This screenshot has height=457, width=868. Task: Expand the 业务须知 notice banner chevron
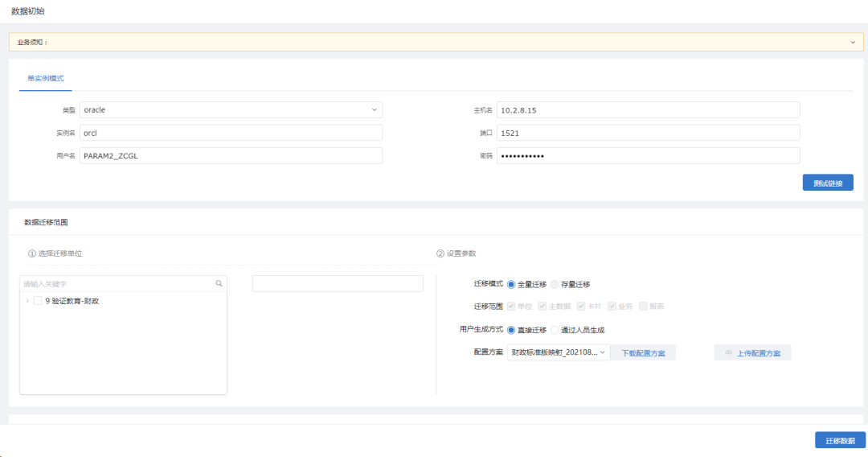click(x=853, y=42)
